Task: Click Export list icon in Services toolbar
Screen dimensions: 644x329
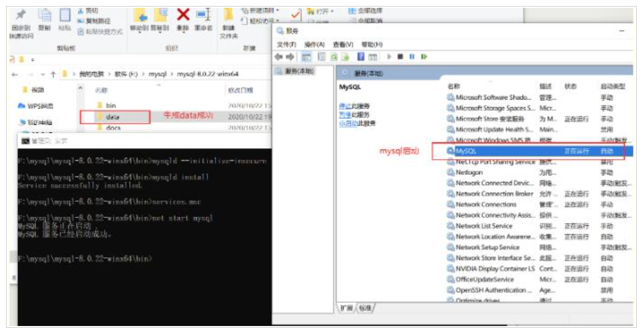Action: pyautogui.click(x=345, y=56)
